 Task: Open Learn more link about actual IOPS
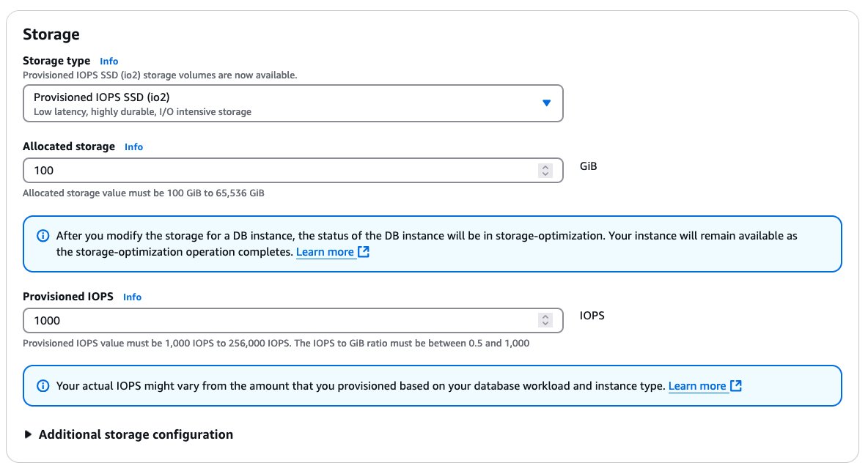point(697,386)
